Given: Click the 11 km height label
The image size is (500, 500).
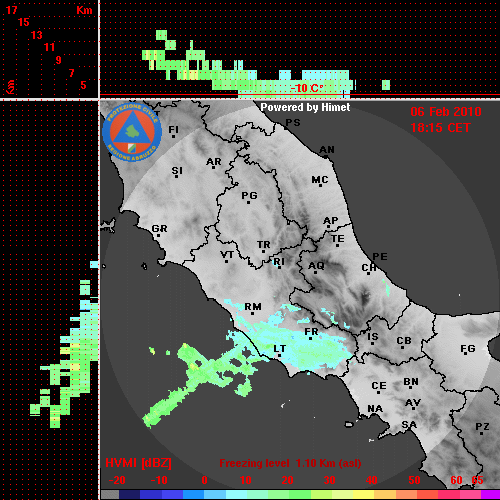Looking at the screenshot, I should 49,47.
